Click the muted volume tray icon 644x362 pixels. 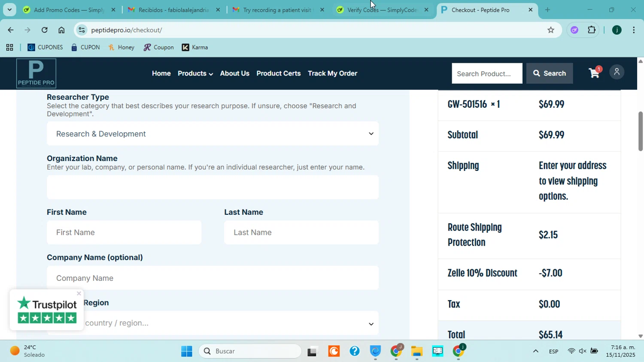click(583, 351)
